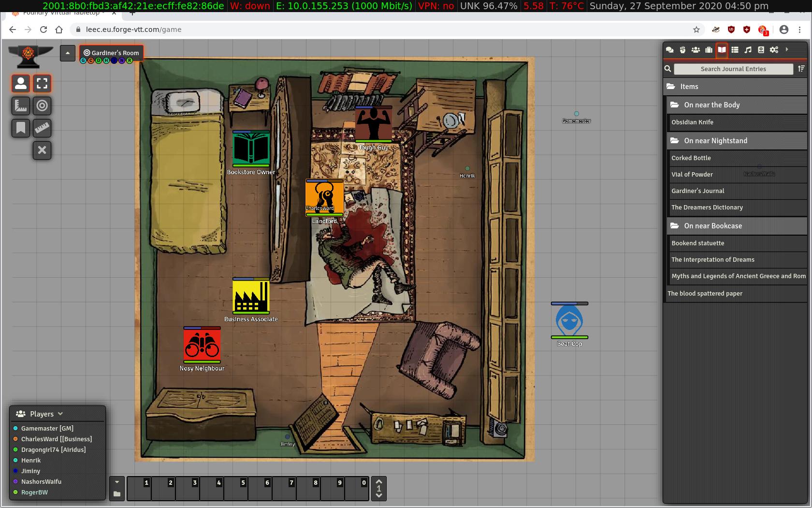The height and width of the screenshot is (508, 812).
Task: Collapse the On near Bookcase folder
Action: (737, 226)
